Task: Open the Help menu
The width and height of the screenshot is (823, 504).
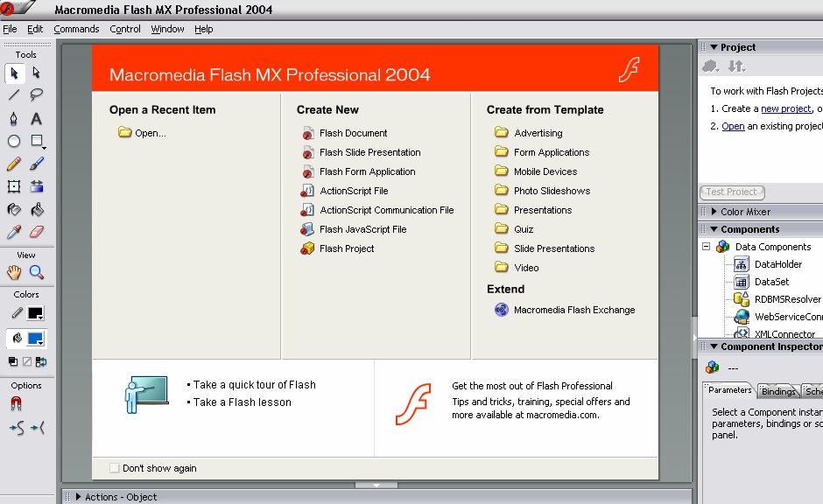Action: 204,29
